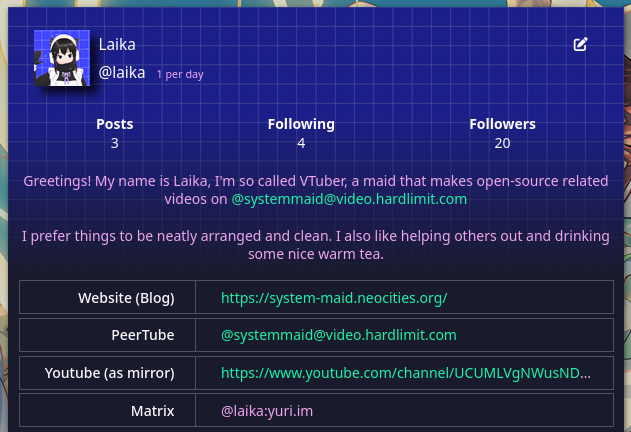The width and height of the screenshot is (631, 432).
Task: Click the "Youtube (as mirror)" field label
Action: [x=110, y=373]
